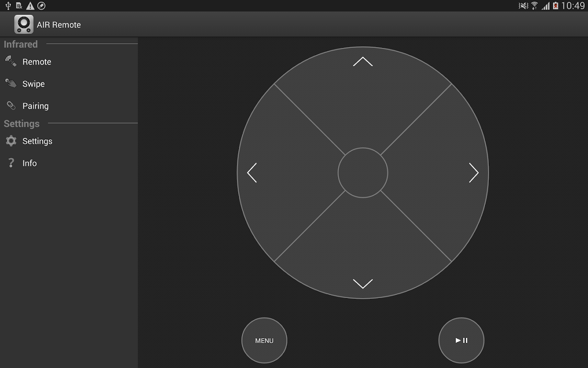
Task: Open the Settings menu entry
Action: (69, 141)
